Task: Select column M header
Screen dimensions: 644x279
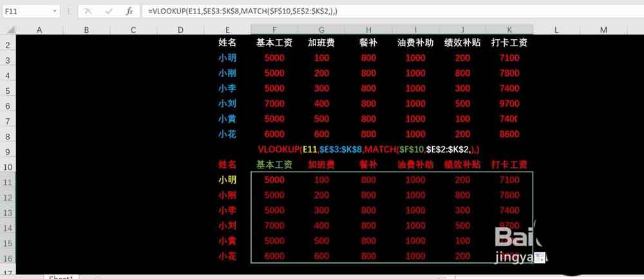Action: pos(603,30)
